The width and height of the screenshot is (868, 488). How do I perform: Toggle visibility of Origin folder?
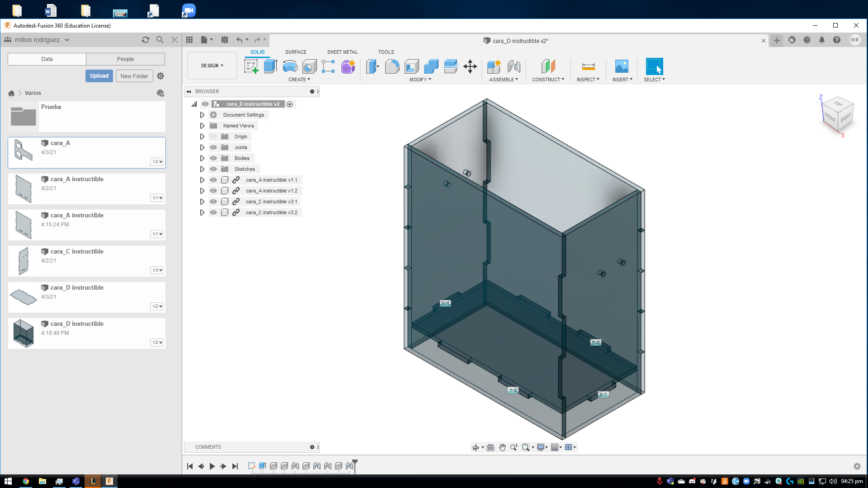[x=213, y=136]
